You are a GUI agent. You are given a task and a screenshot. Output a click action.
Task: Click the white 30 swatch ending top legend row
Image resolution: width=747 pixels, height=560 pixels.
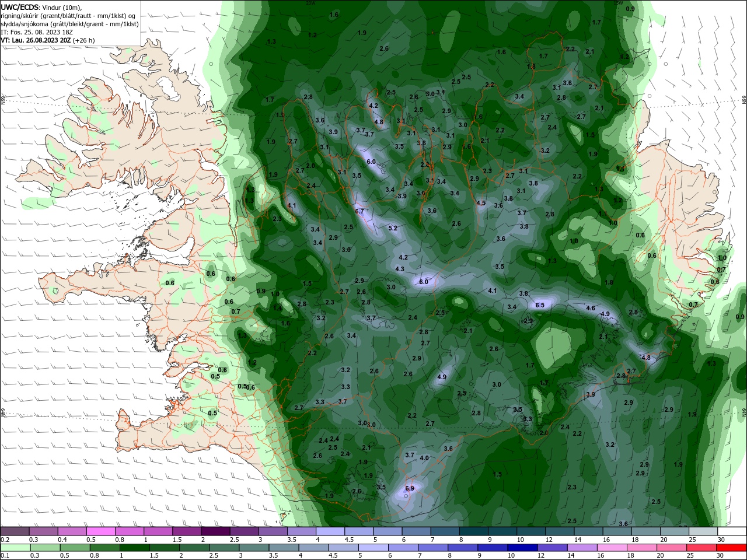coord(732,531)
